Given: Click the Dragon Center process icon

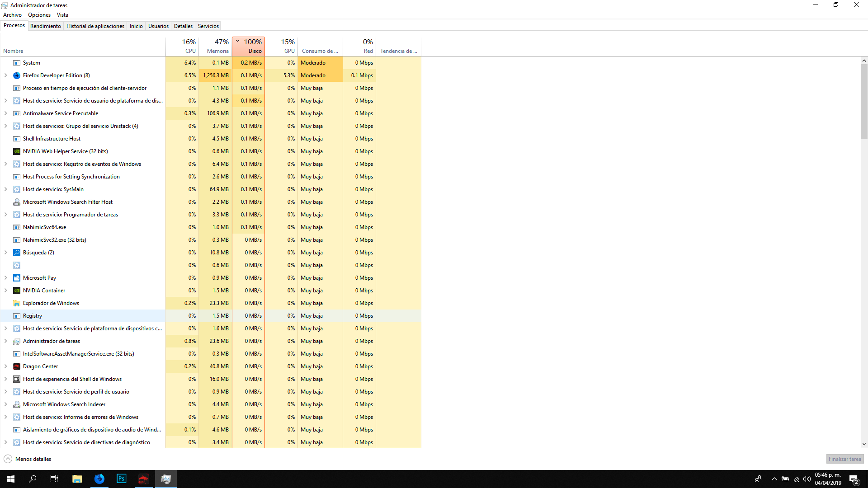Looking at the screenshot, I should 17,366.
